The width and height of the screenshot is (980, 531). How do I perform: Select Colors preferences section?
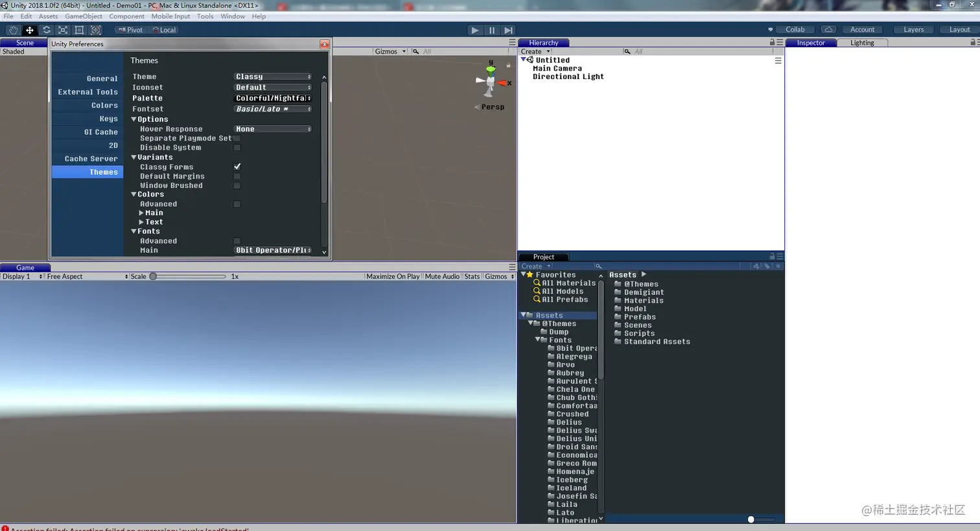tap(87, 105)
